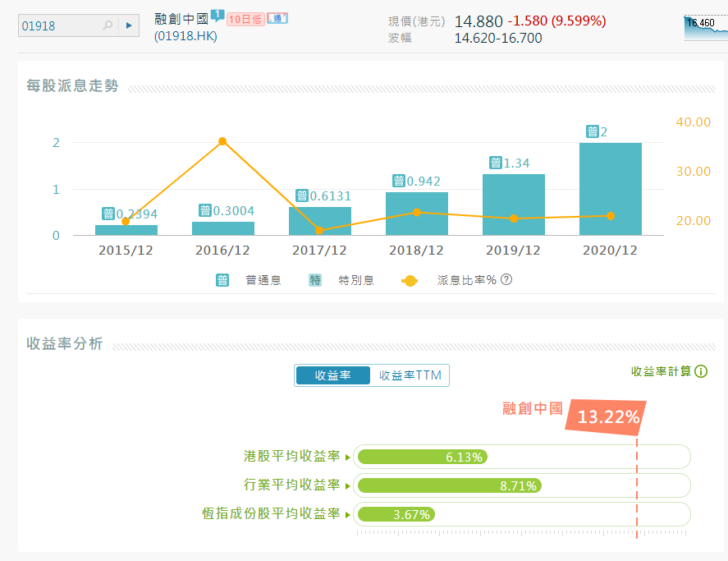The image size is (728, 561).
Task: Click the 波幅 label
Action: click(x=400, y=38)
